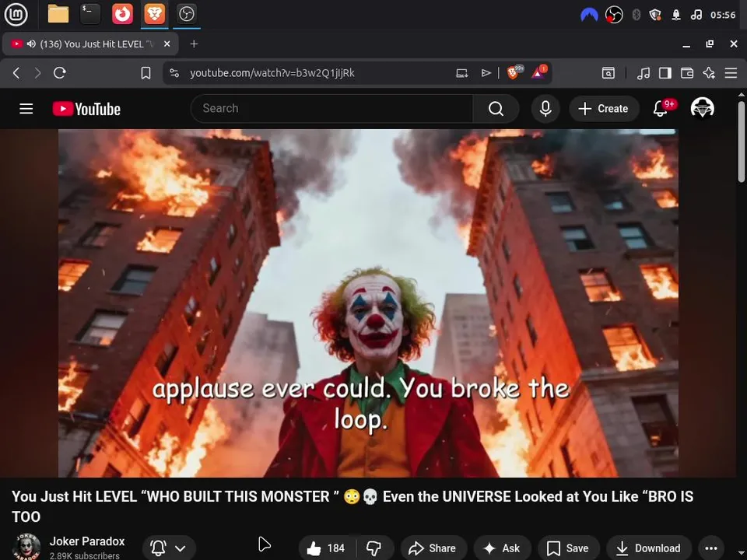Mute the tab using its speaker icon
This screenshot has height=560, width=747.
pos(31,44)
